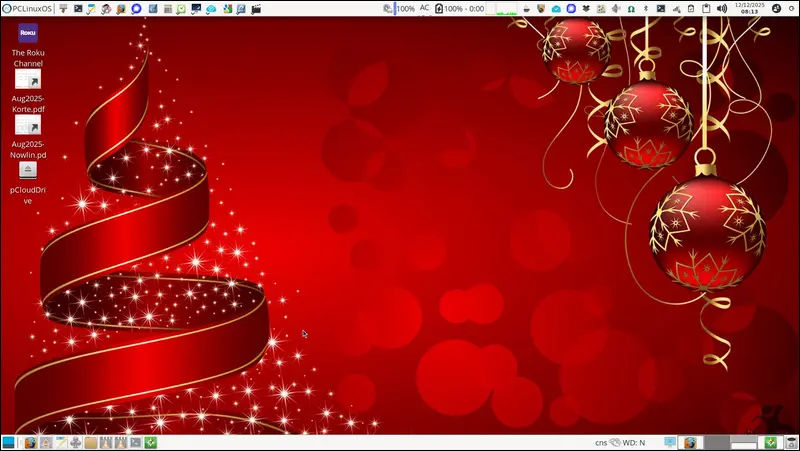Open the terminal icon in the system tray
The width and height of the screenshot is (800, 451).
coord(661,9)
